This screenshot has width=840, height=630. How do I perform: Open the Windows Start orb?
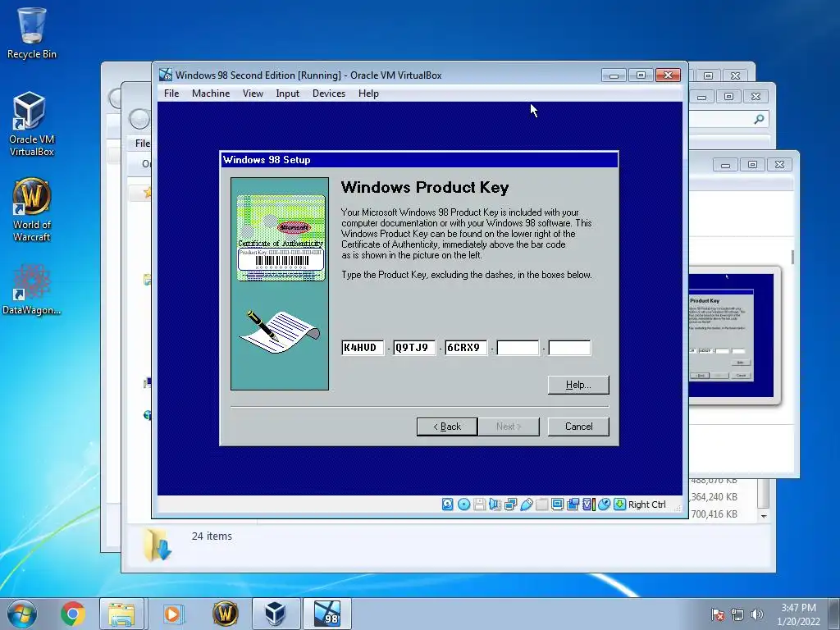22,614
